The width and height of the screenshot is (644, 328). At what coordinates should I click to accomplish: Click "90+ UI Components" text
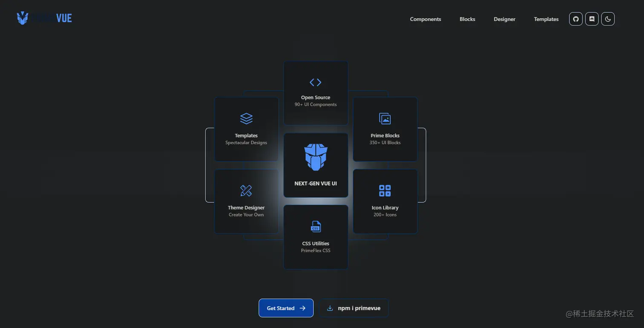point(316,104)
